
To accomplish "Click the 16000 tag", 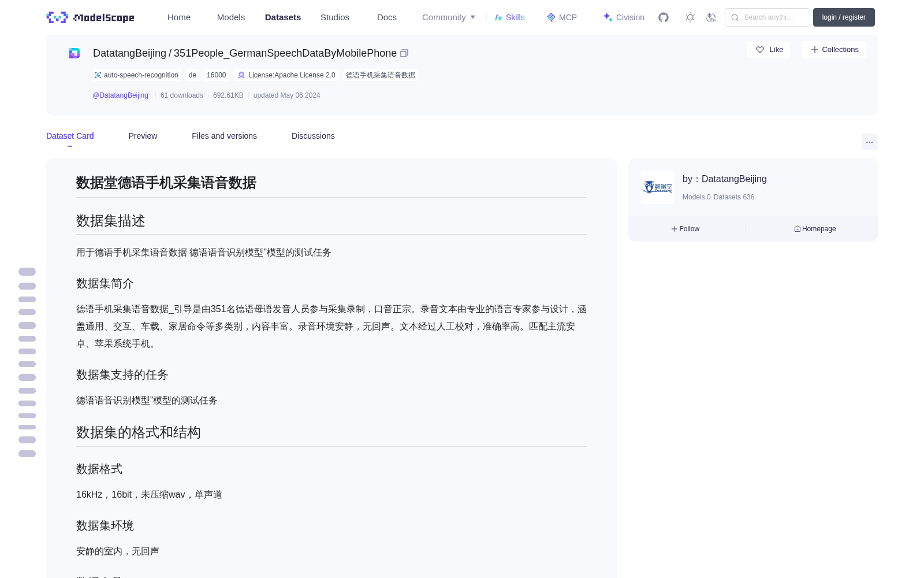I will click(217, 75).
